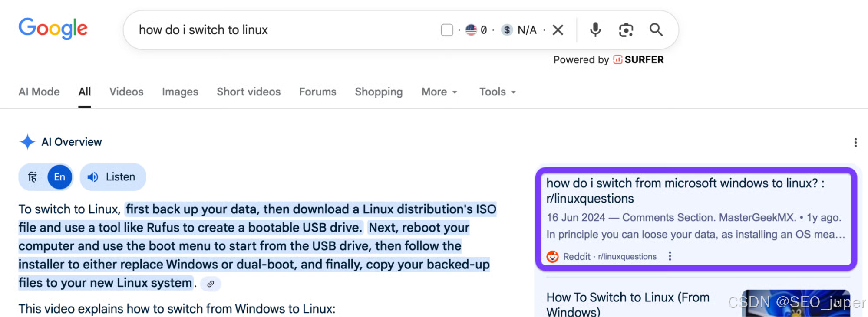Image resolution: width=868 pixels, height=317 pixels.
Task: Open Reddit result about switching from windows
Action: pyautogui.click(x=685, y=191)
